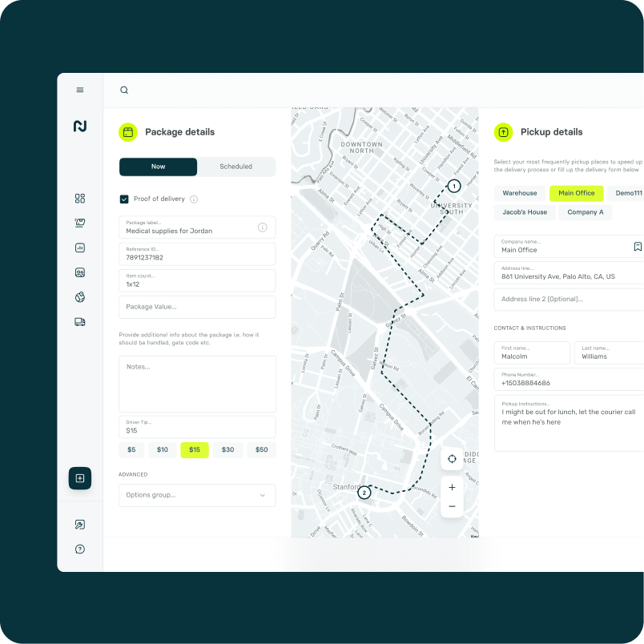Viewport: 644px width, 644px height.
Task: Open the analytics chart icon in sidebar
Action: 80,248
